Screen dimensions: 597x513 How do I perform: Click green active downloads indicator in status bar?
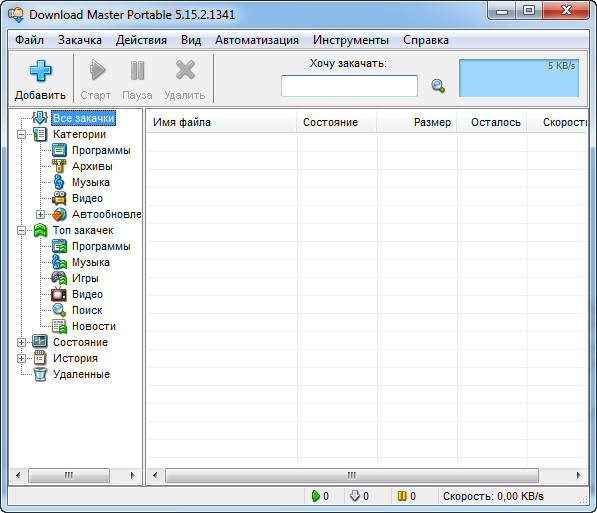point(315,496)
